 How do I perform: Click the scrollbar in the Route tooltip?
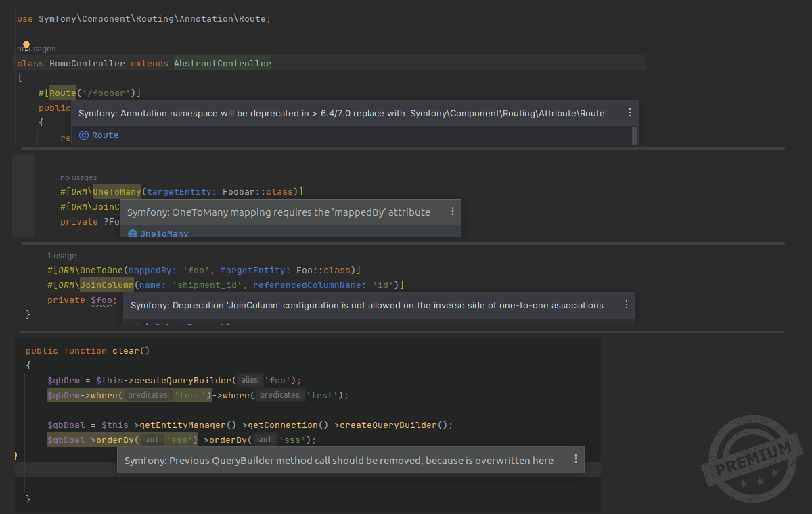pyautogui.click(x=635, y=136)
